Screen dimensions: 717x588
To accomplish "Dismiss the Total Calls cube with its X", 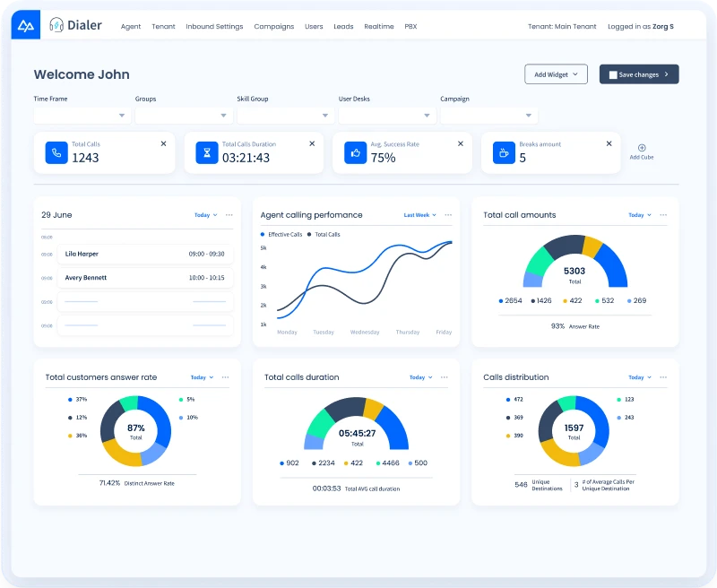I will [163, 143].
